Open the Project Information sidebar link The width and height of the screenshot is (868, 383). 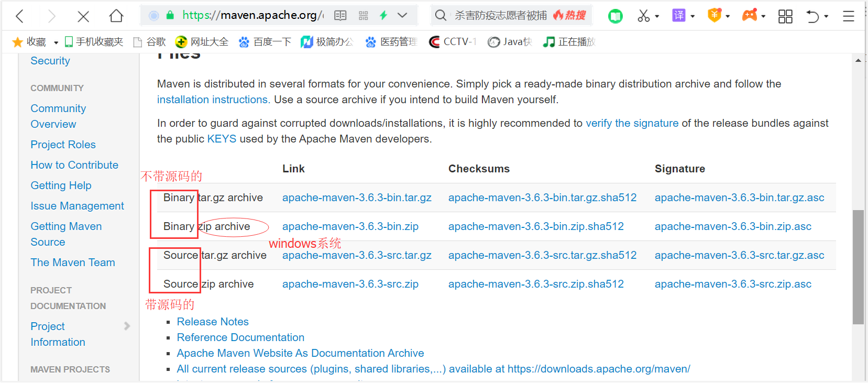[58, 334]
